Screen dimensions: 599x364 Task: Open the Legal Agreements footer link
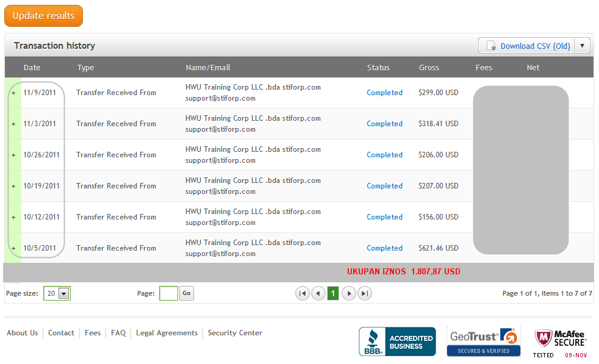[x=167, y=333]
